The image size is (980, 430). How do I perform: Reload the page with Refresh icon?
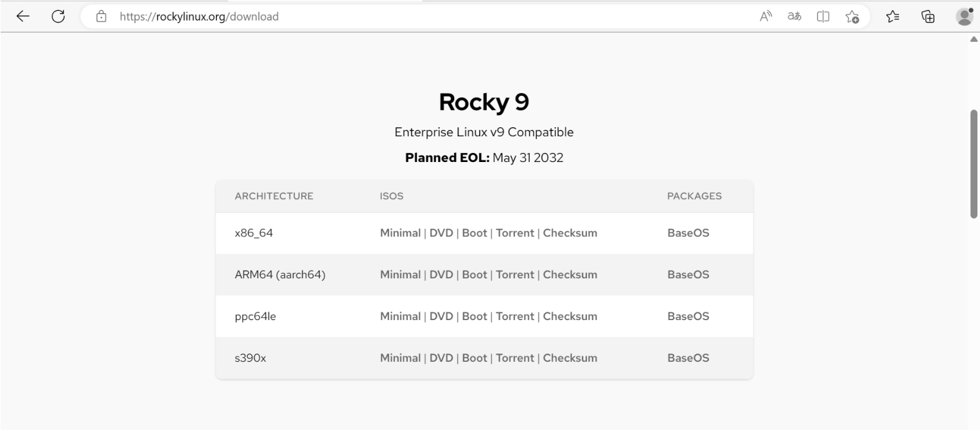59,17
